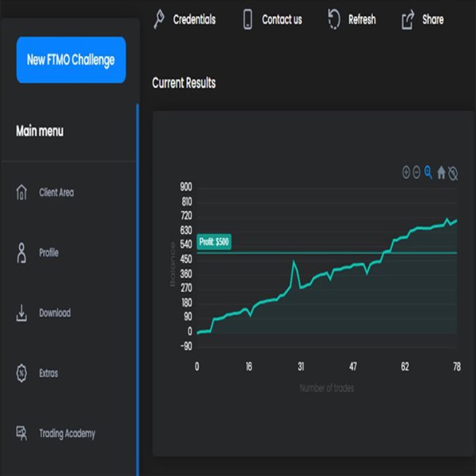Screen dimensions: 476x476
Task: Click the New FTMO Challenge button
Action: pyautogui.click(x=71, y=59)
